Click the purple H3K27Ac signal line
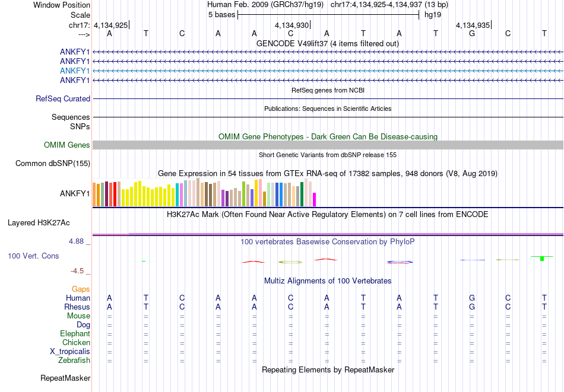The image size is (564, 392). click(328, 234)
